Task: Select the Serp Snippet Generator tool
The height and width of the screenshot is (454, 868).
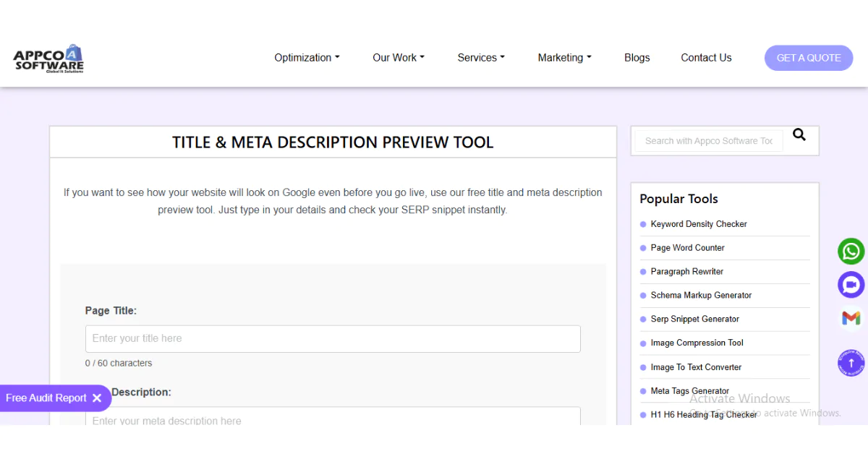Action: (x=694, y=319)
